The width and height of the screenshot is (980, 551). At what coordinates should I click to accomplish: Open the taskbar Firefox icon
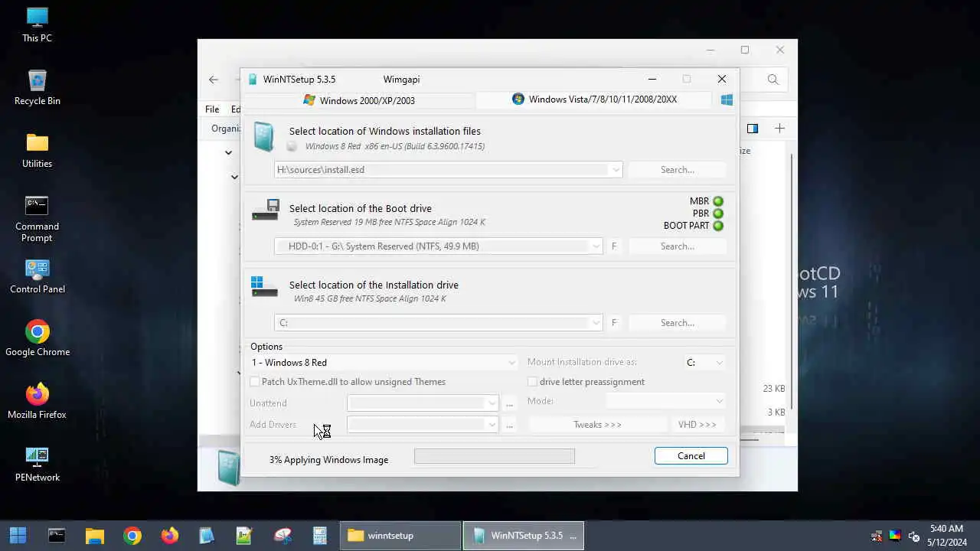click(170, 536)
